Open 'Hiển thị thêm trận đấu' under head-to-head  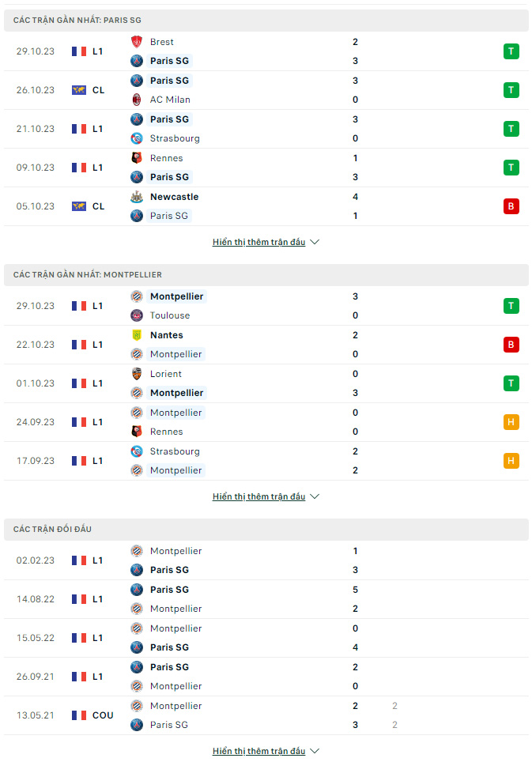pyautogui.click(x=259, y=751)
